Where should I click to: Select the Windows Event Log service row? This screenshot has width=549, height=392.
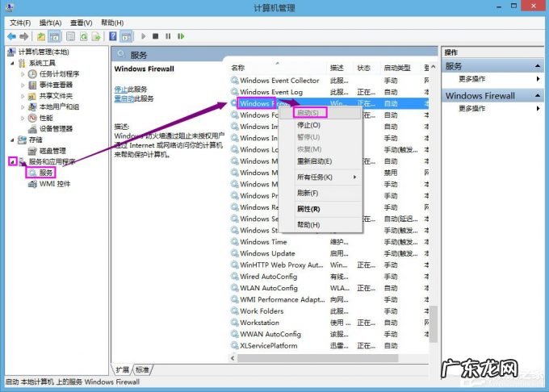(x=329, y=92)
